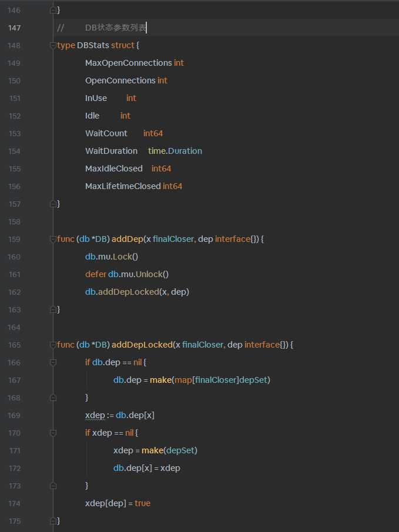Click the true literal on line 174
This screenshot has height=532, width=399.
point(142,503)
